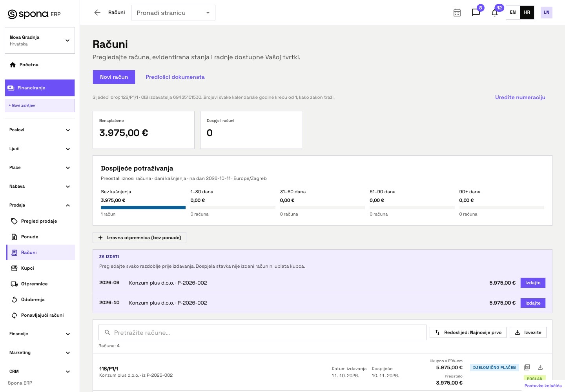Add Izravna otpremnica (bez ponude)
Image resolution: width=565 pixels, height=392 pixels.
coord(139,238)
